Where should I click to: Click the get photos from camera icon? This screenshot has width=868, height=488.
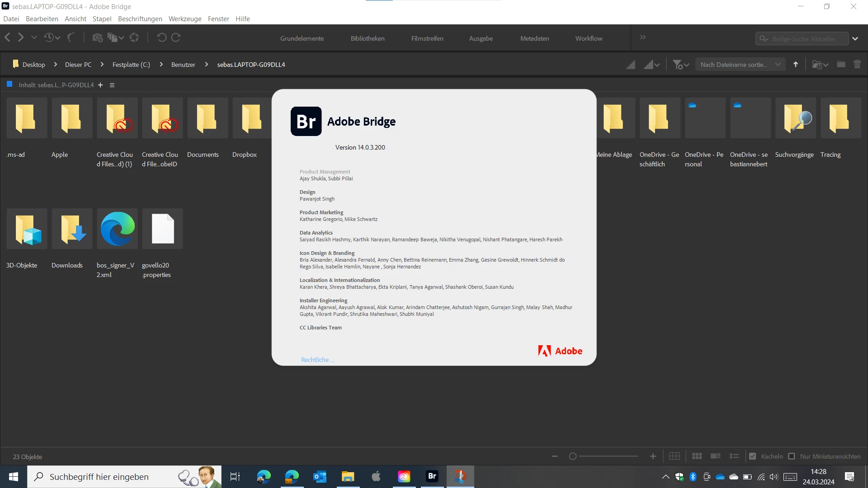tap(97, 38)
